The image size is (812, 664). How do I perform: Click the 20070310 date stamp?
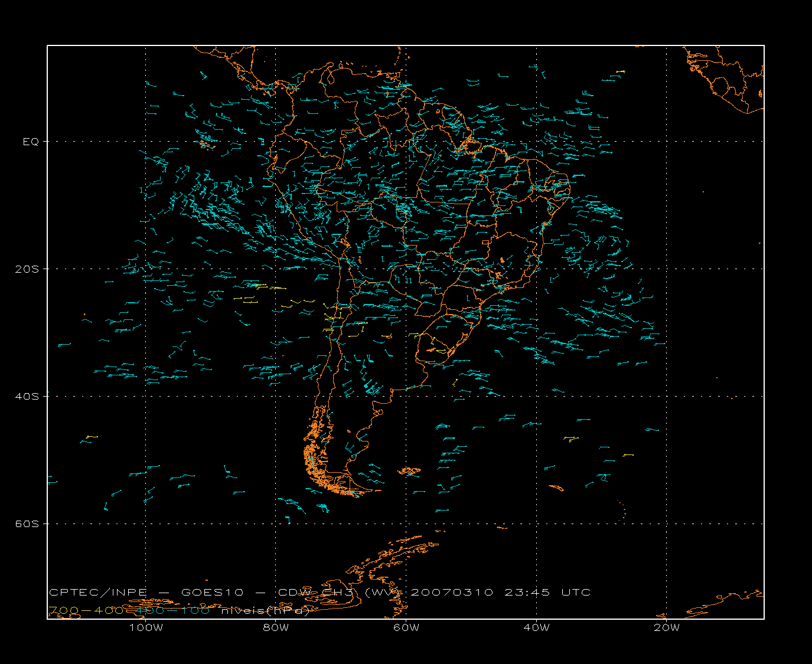[451, 592]
